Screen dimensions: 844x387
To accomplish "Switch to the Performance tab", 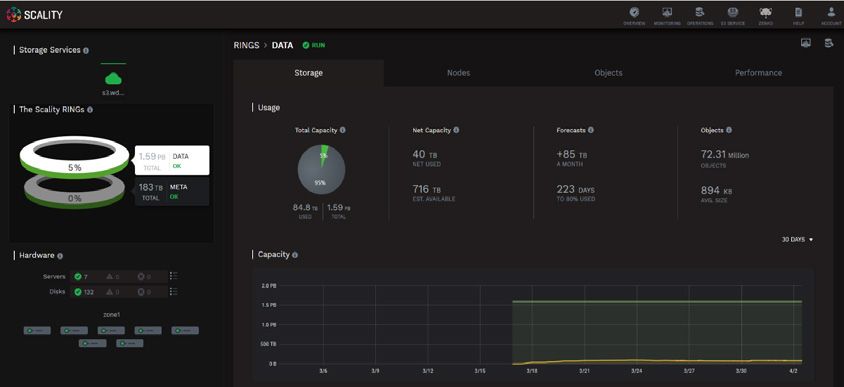I will [x=758, y=73].
